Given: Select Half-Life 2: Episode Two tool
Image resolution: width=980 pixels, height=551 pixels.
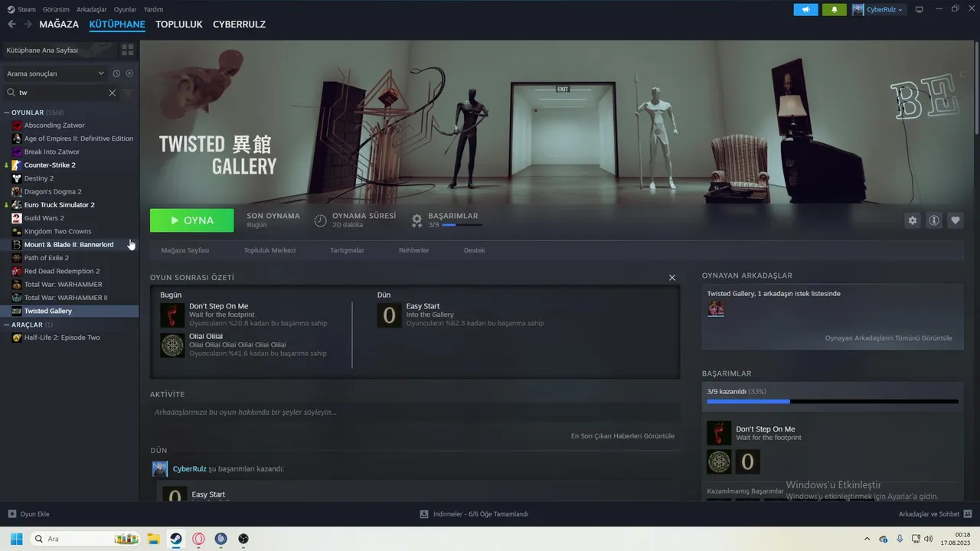Looking at the screenshot, I should tap(62, 337).
